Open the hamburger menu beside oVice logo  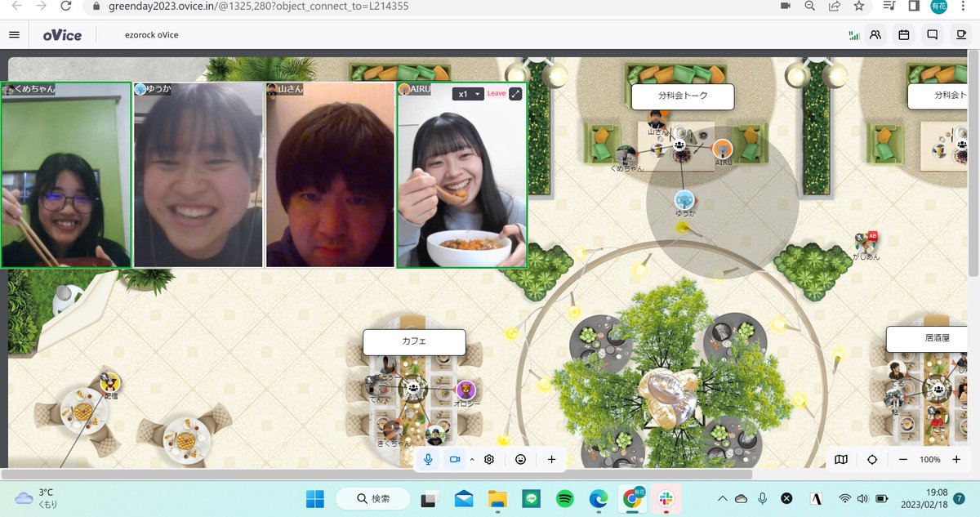[14, 35]
